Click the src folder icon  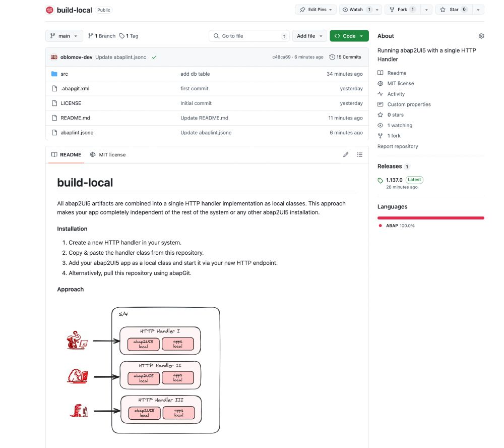(54, 74)
